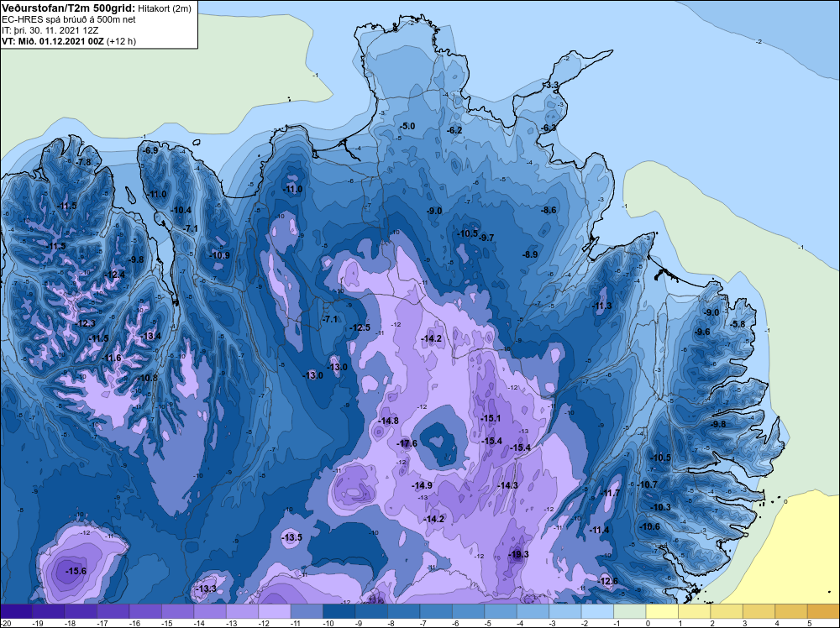Viewport: 840px width, 628px height.
Task: Click the -11.7 temperature label
Action: click(x=610, y=493)
